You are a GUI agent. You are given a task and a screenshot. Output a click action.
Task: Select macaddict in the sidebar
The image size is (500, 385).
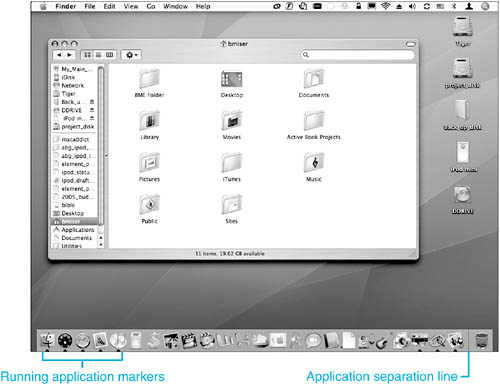pyautogui.click(x=75, y=139)
